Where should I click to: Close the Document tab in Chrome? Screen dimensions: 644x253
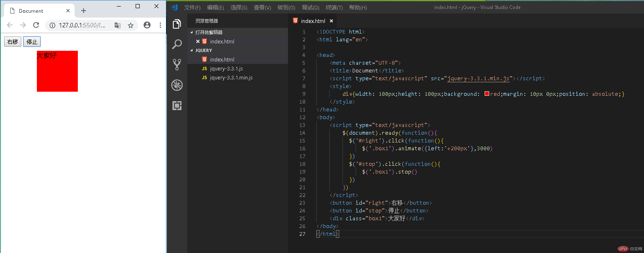pyautogui.click(x=68, y=11)
